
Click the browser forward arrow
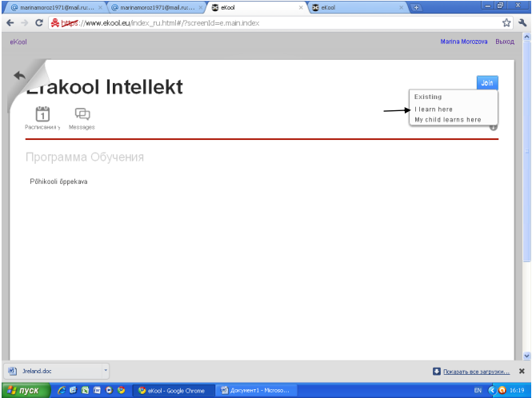click(25, 22)
